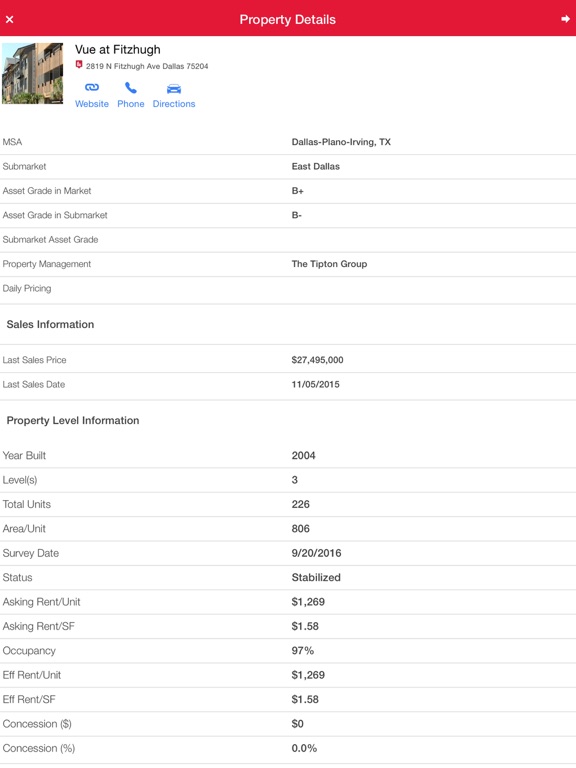576x768 pixels.
Task: Click the Vue at Fitzhugh title
Action: coord(118,49)
